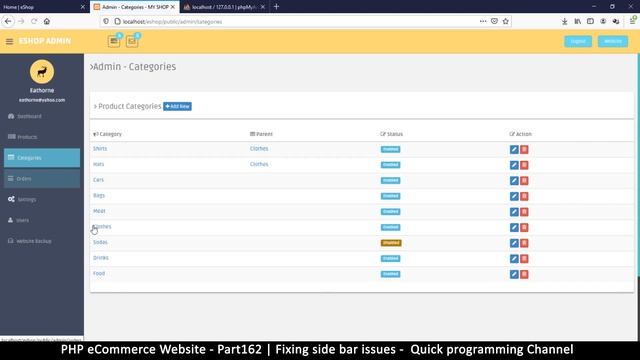Viewport: 640px width, 360px height.
Task: Open the first notification icon in yellow header
Action: (x=114, y=41)
